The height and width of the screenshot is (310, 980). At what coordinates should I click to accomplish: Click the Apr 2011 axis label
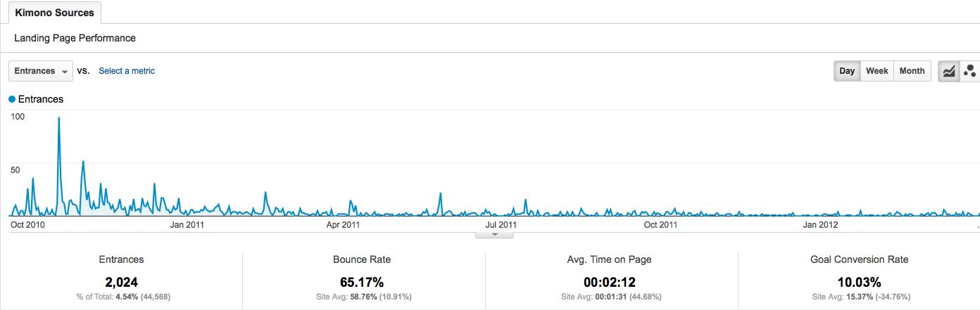(343, 225)
